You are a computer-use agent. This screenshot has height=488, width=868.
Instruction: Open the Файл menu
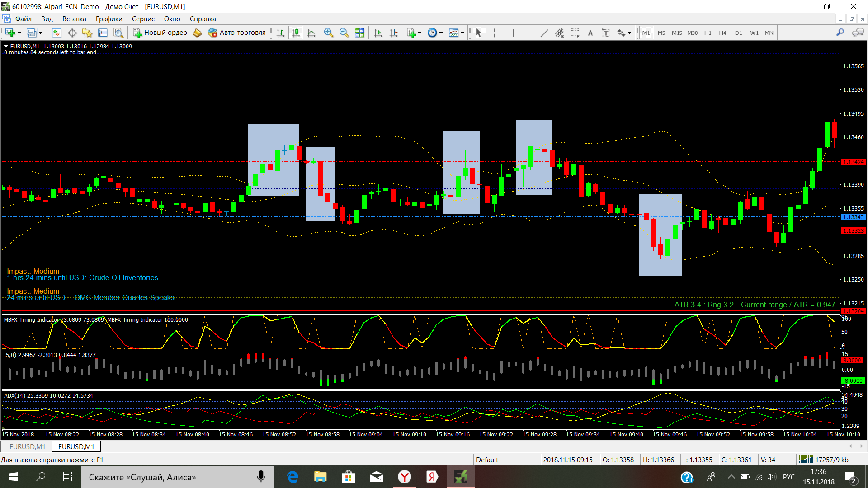point(24,19)
